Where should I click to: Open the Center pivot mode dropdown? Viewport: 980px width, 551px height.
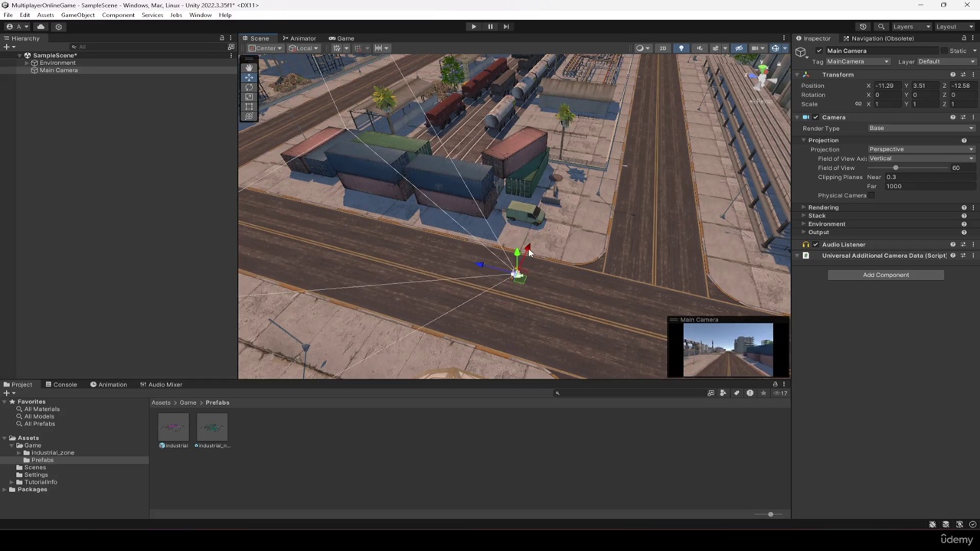pos(265,48)
